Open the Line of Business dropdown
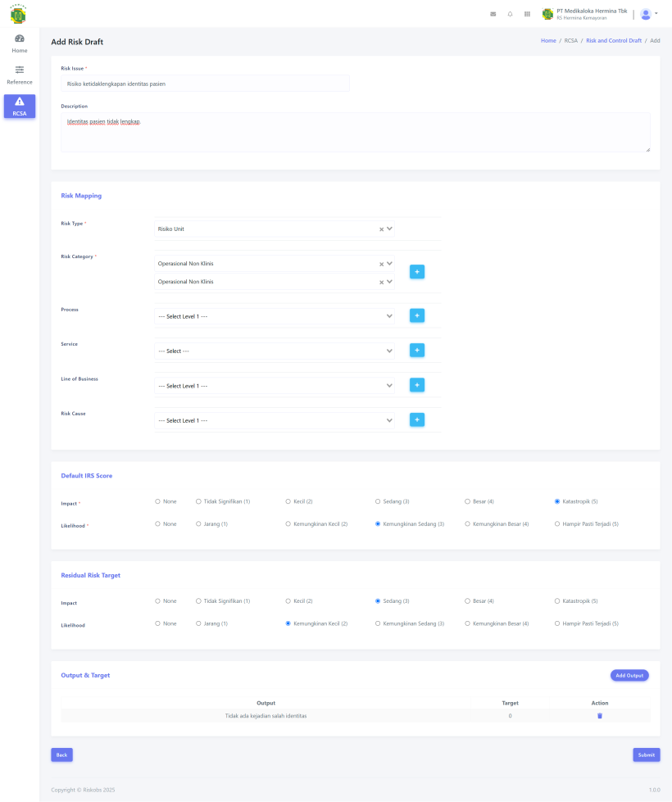This screenshot has width=672, height=802. pos(275,386)
